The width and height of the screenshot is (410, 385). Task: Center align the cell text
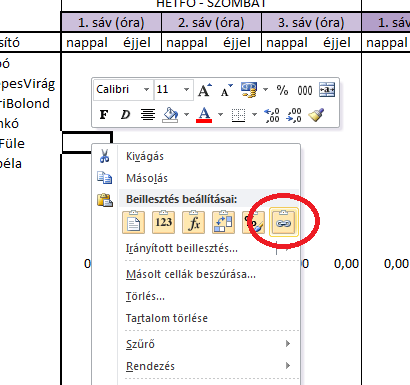pyautogui.click(x=148, y=115)
